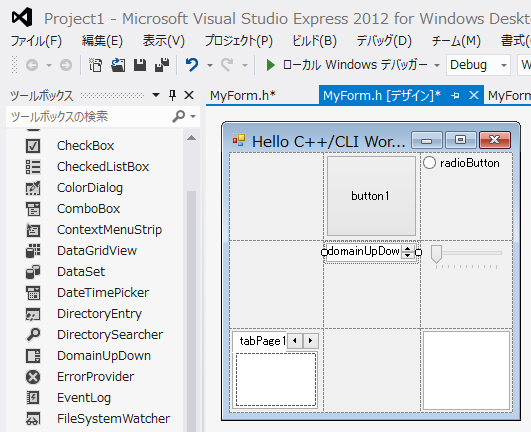Switch to the MyForm.h* code tab
531x432 pixels.
(243, 95)
